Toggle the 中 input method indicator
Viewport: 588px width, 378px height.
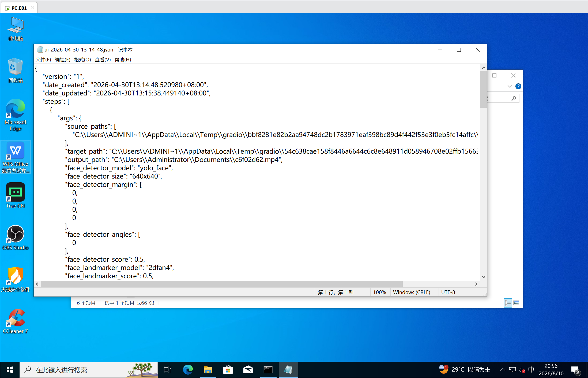click(531, 370)
